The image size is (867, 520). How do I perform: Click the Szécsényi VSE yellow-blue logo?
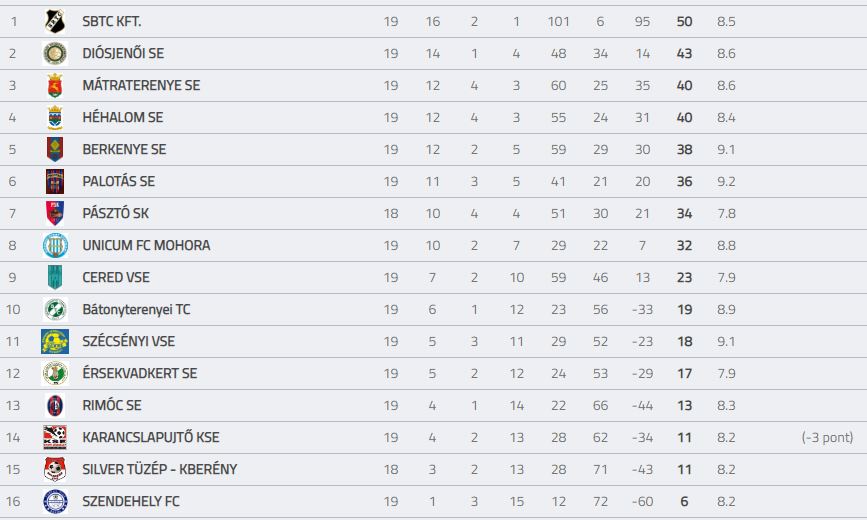55,341
